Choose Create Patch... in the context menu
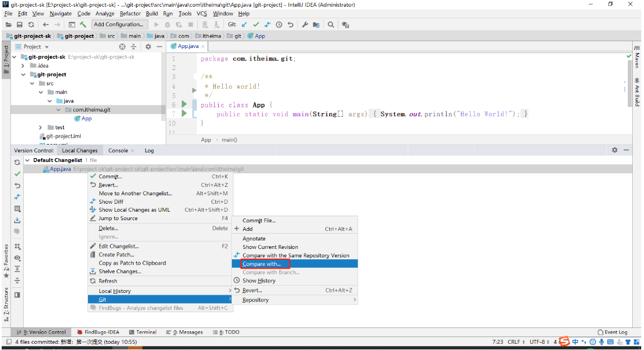644x350 pixels. pos(160,255)
